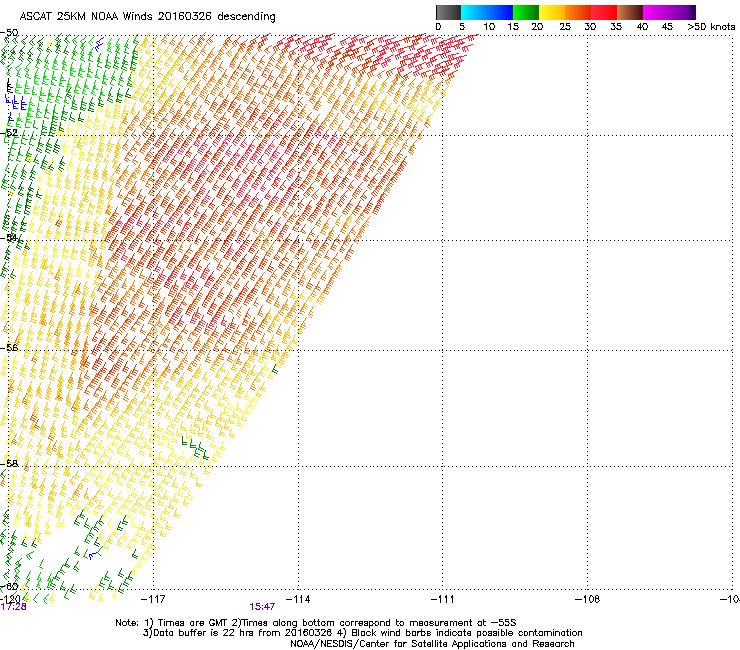Click the -52 latitude axis label

coord(9,133)
